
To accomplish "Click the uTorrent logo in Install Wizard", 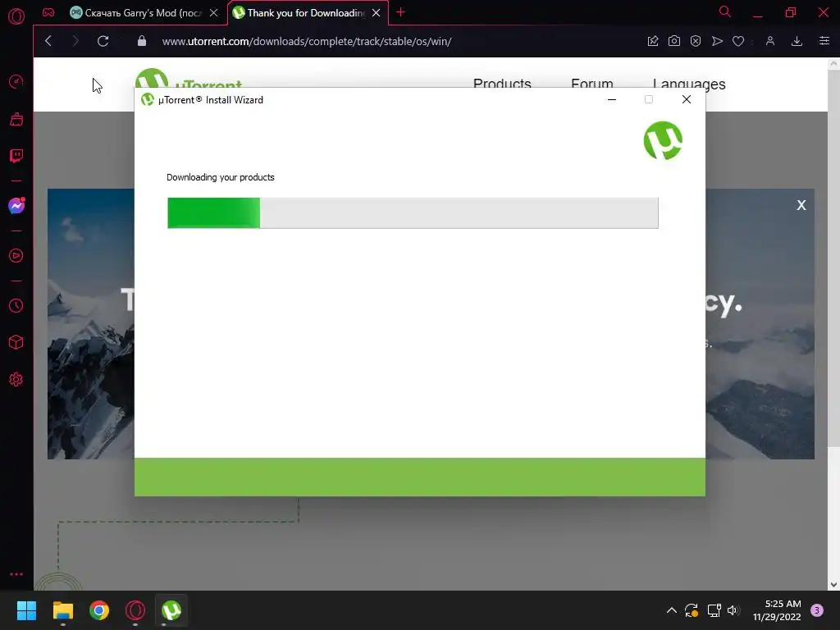I will (663, 140).
